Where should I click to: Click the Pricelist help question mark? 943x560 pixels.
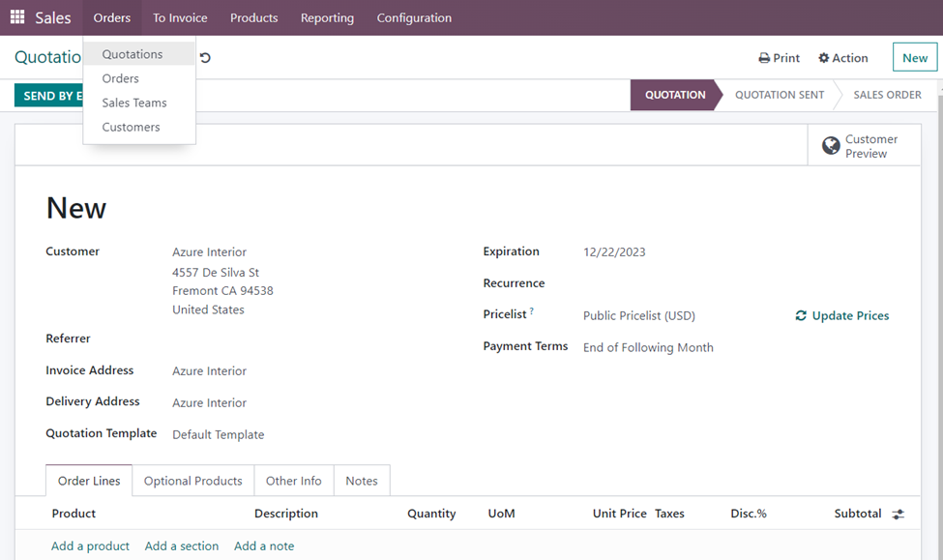click(532, 311)
